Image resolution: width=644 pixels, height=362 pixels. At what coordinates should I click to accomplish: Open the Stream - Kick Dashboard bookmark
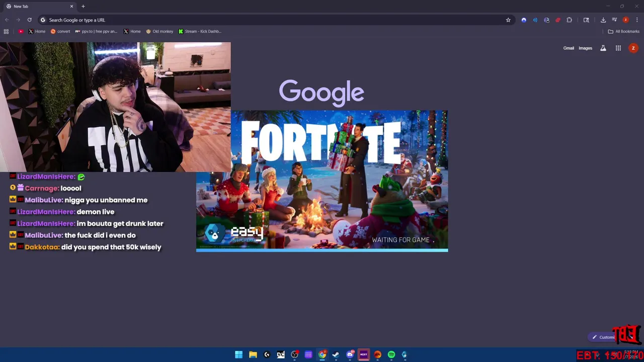pos(200,31)
